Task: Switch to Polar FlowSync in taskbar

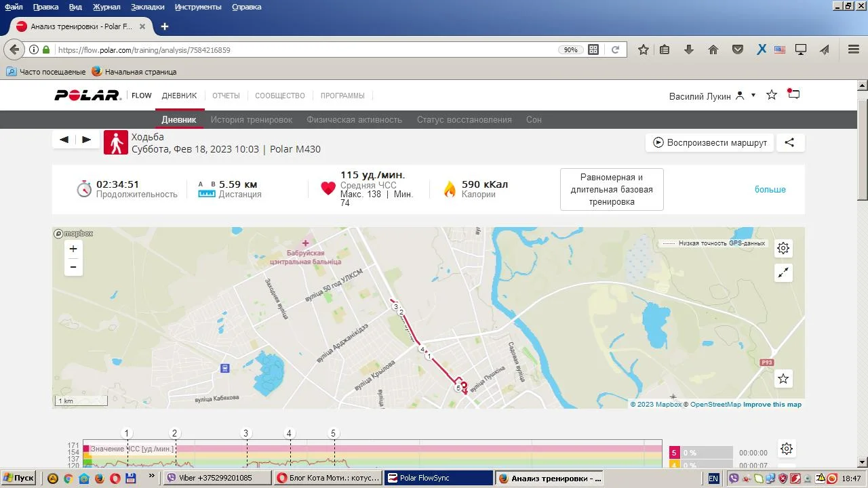Action: coord(438,478)
